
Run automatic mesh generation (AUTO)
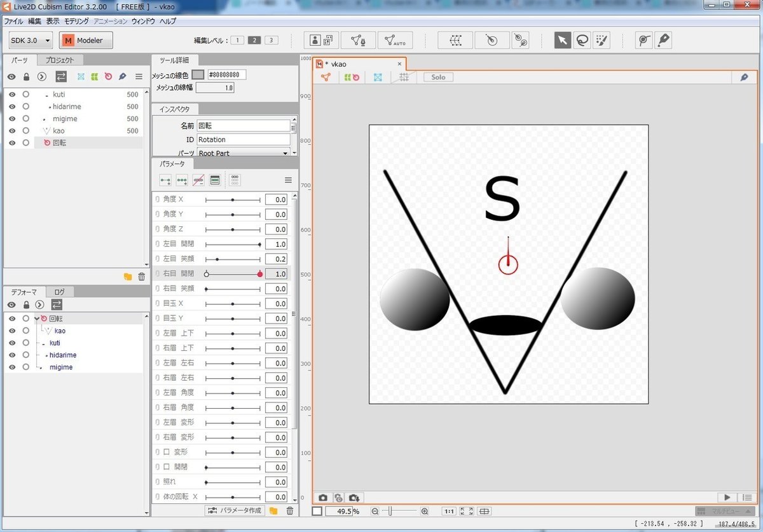click(x=395, y=41)
